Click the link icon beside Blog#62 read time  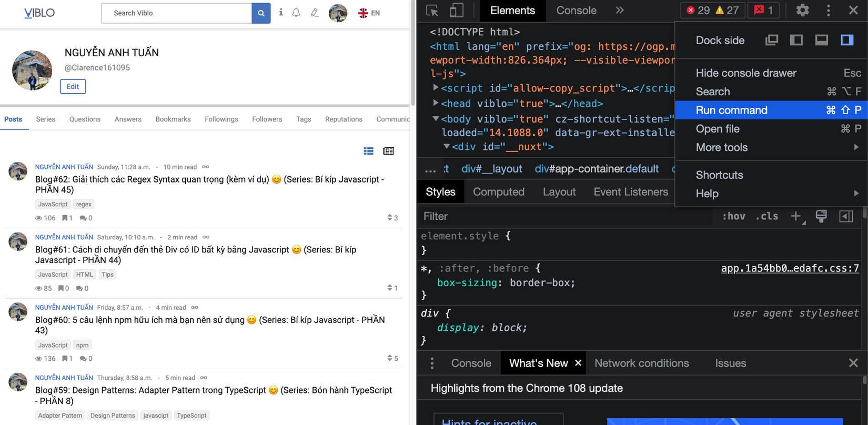click(x=206, y=167)
